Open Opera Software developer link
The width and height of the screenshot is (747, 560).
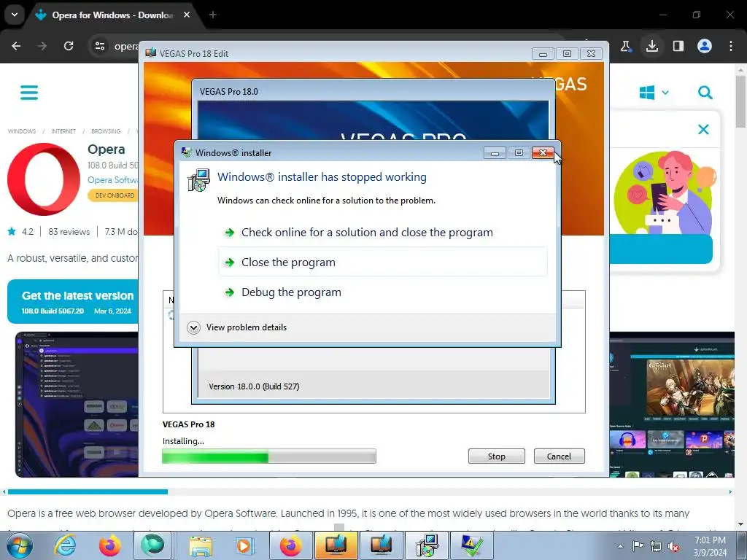click(x=113, y=180)
